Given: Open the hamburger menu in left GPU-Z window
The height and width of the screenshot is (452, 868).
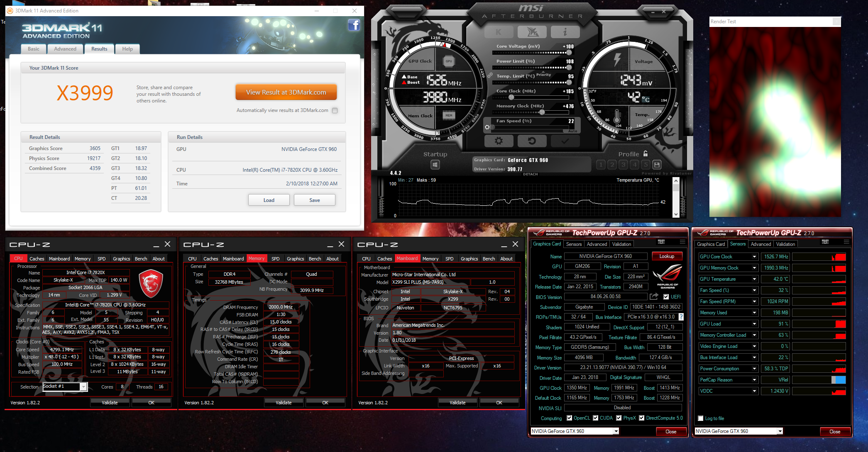Looking at the screenshot, I should tap(682, 242).
